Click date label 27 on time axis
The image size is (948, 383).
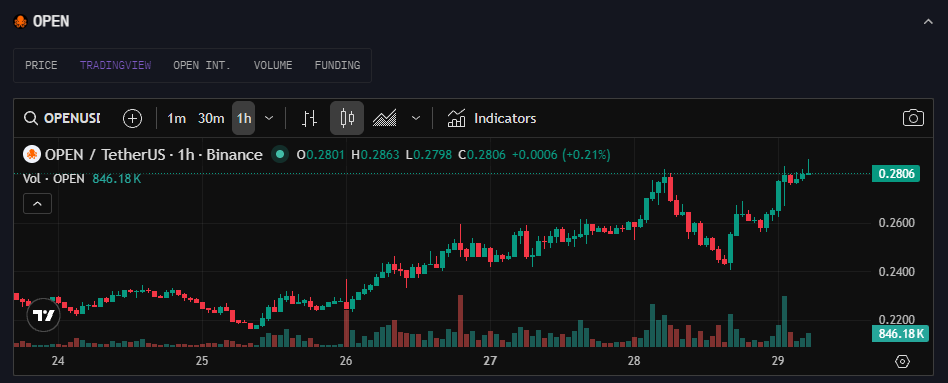(x=490, y=361)
